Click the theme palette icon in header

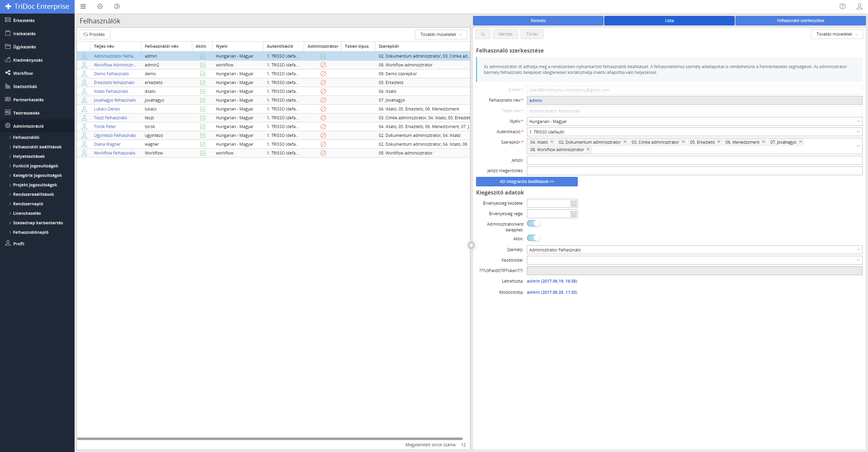pos(117,6)
